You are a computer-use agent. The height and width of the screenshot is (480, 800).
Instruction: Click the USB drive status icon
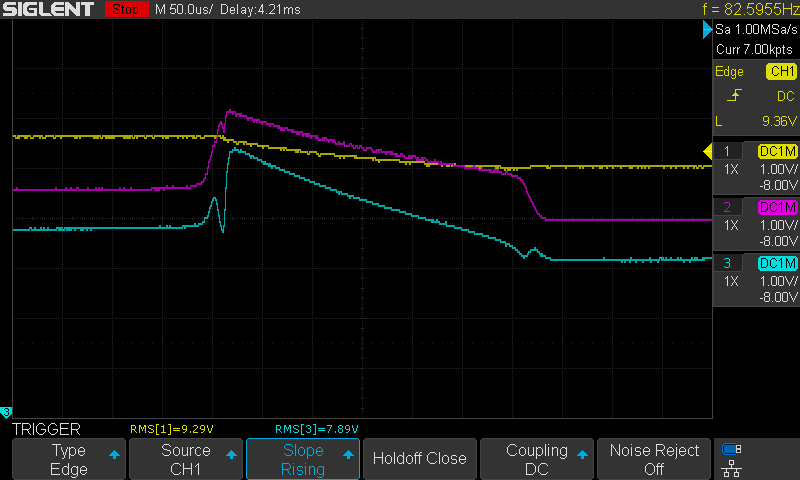732,449
